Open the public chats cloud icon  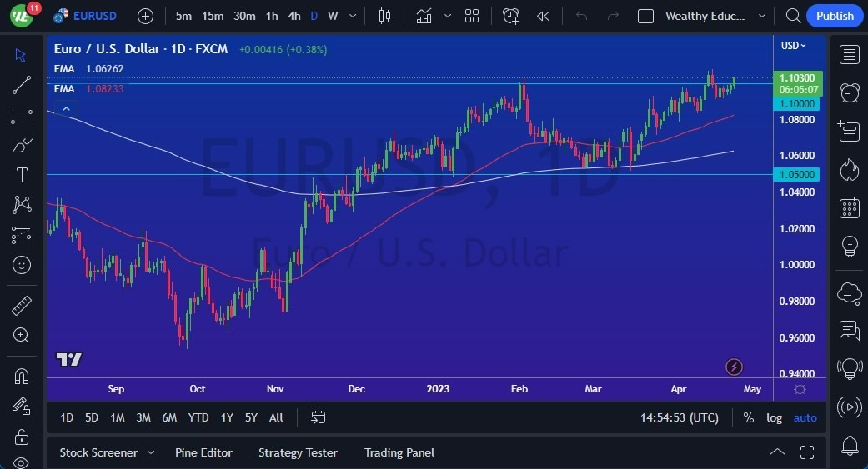click(x=849, y=294)
